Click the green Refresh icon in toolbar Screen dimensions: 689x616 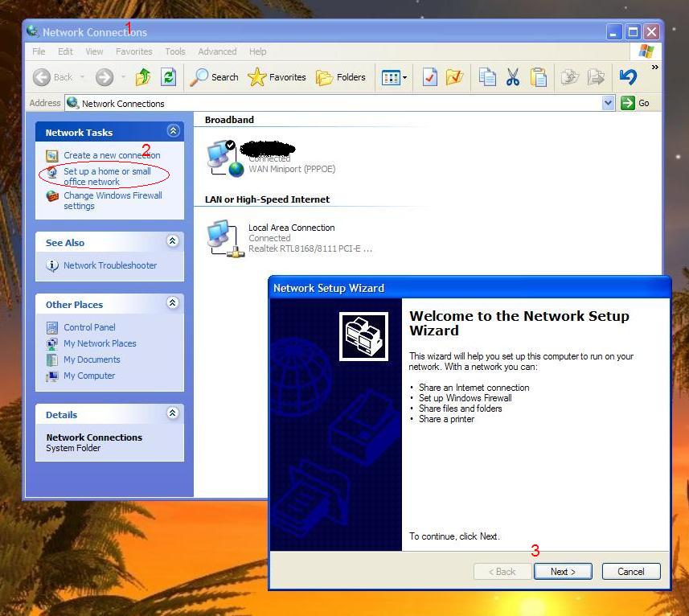click(x=168, y=77)
